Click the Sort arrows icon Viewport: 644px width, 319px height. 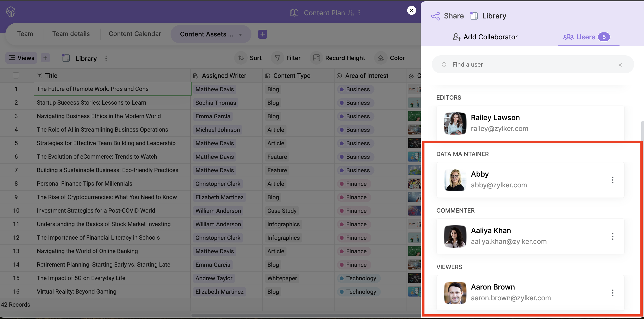(241, 58)
